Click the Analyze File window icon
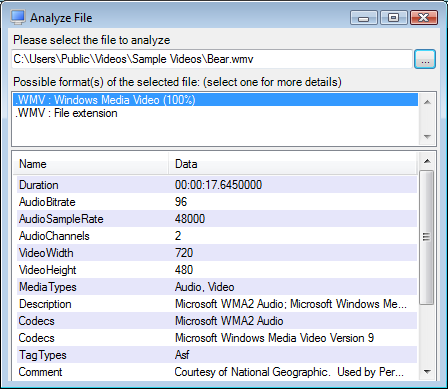Viewport: 448px width, 389px height. pyautogui.click(x=18, y=17)
